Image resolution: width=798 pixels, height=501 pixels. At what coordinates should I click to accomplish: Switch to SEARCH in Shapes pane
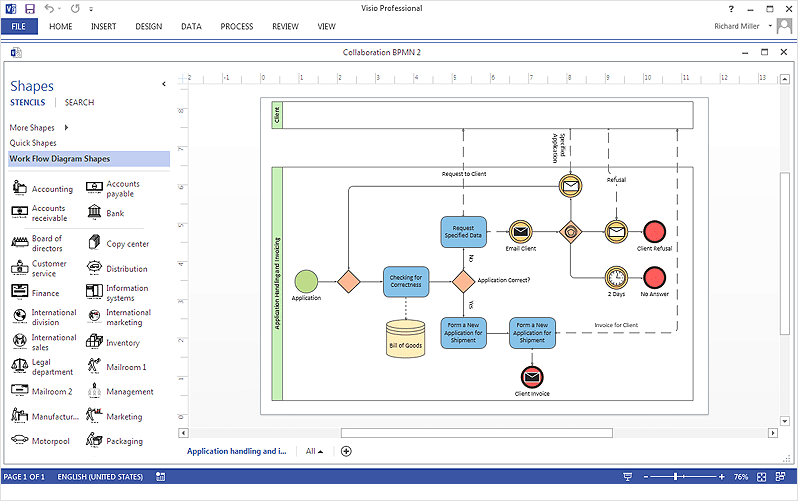(x=80, y=102)
